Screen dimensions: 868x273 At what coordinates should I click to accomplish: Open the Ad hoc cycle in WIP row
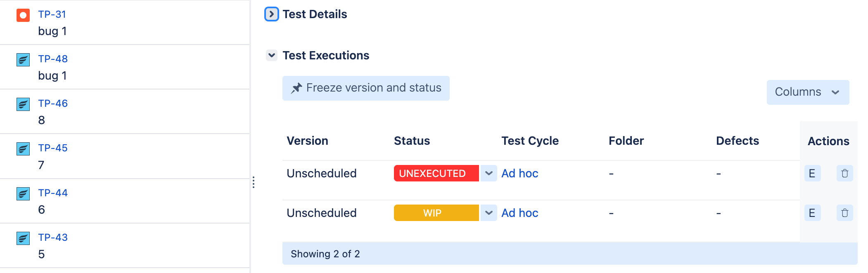coord(519,213)
